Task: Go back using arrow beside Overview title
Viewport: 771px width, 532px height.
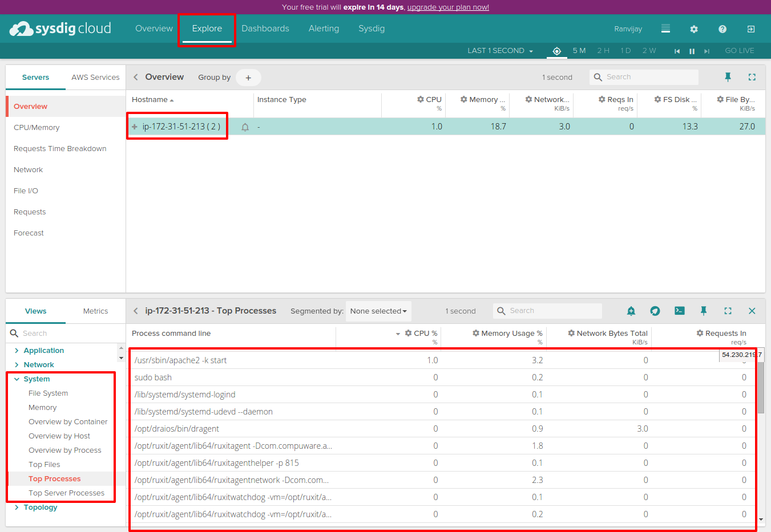Action: coord(136,77)
